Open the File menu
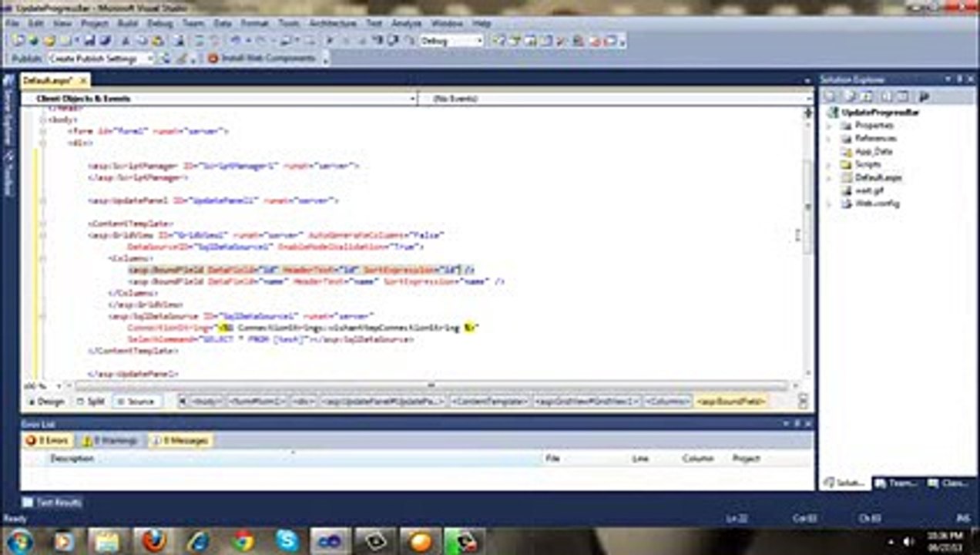Screen dimensions: 980x555 [12, 24]
